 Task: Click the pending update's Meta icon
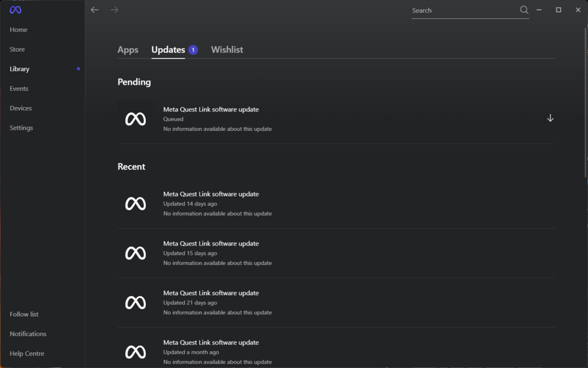pos(136,119)
